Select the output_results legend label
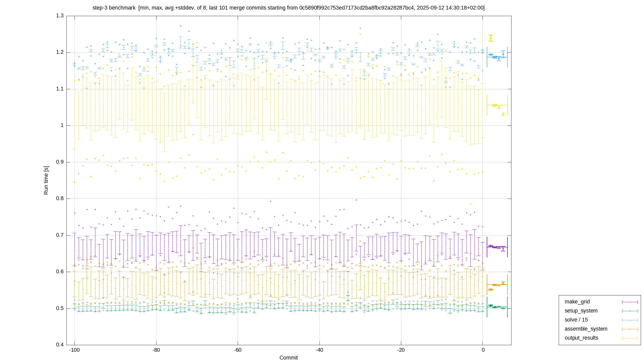 click(x=581, y=338)
